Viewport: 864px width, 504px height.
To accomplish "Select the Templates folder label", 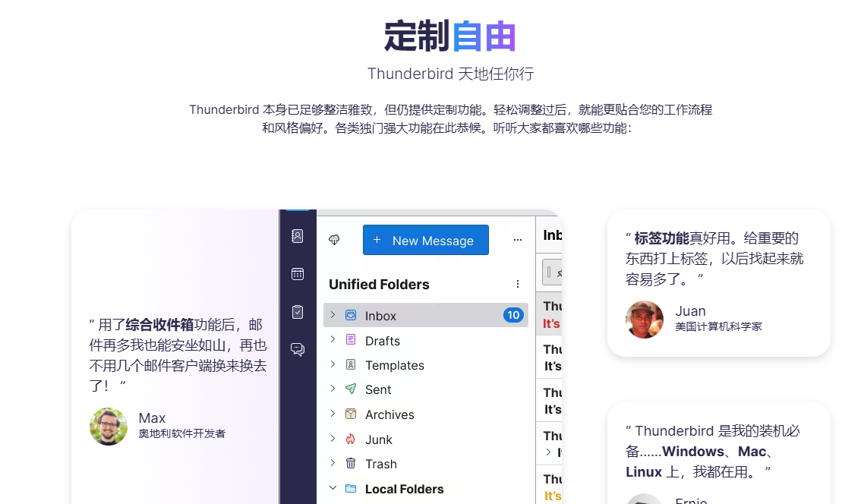I will coord(395,366).
